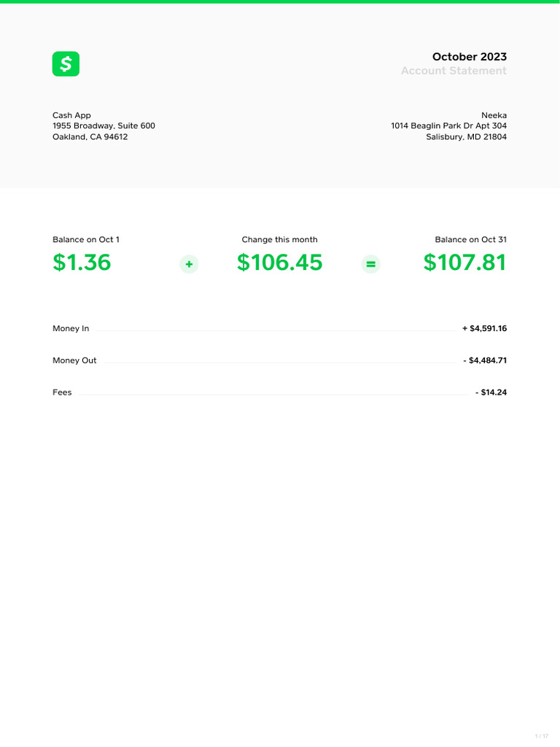Click the $107.81 ending balance amount

click(464, 263)
